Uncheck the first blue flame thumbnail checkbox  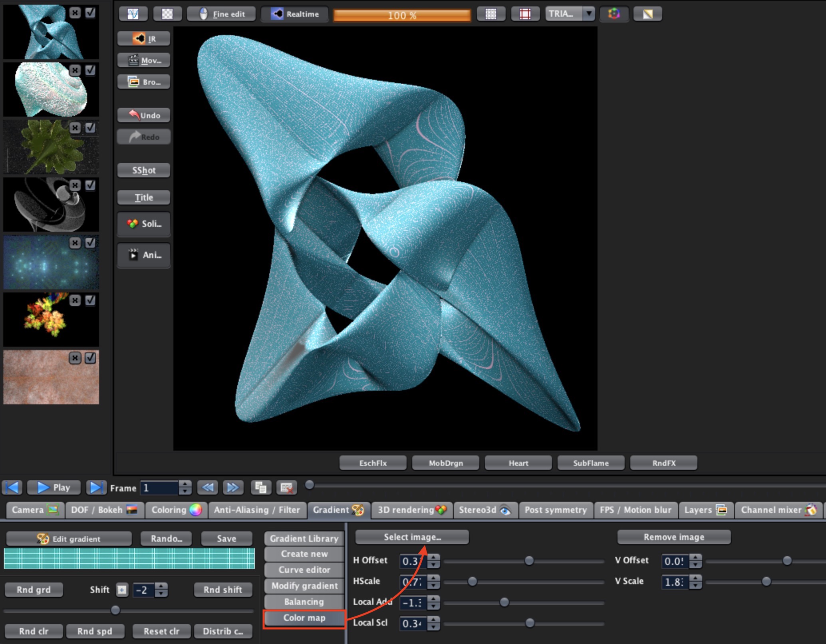[x=91, y=13]
